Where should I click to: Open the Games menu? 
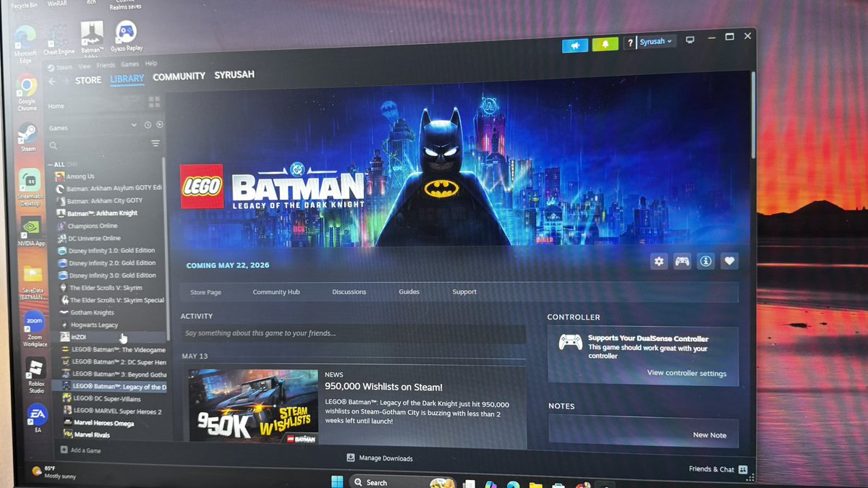[129, 65]
